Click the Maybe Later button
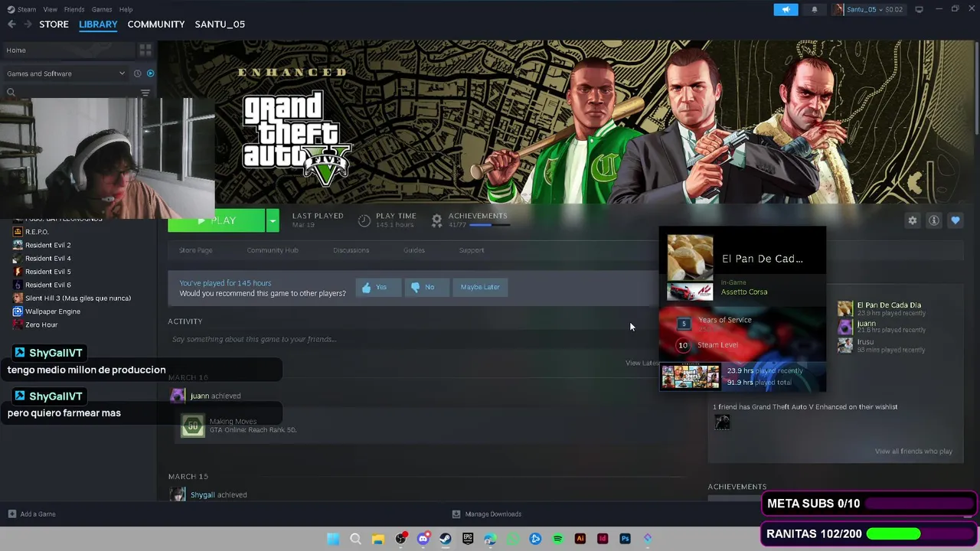 click(480, 287)
